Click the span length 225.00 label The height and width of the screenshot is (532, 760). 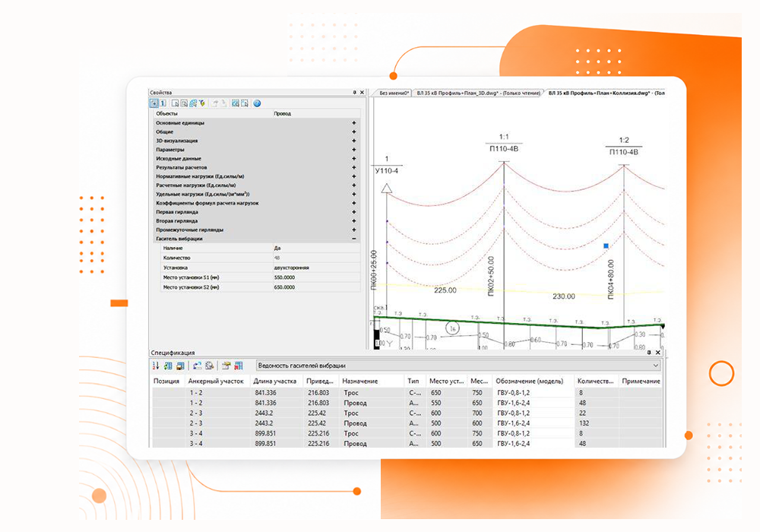pyautogui.click(x=445, y=290)
